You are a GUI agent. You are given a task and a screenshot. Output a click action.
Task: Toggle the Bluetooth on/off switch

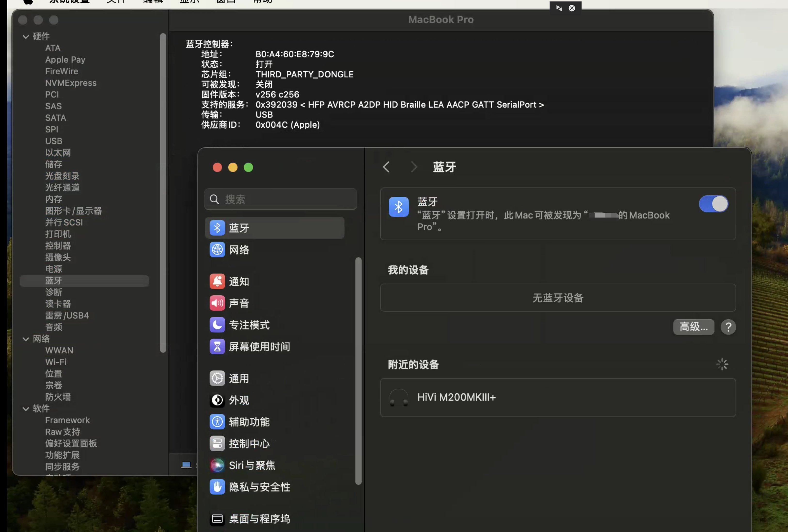[713, 204]
